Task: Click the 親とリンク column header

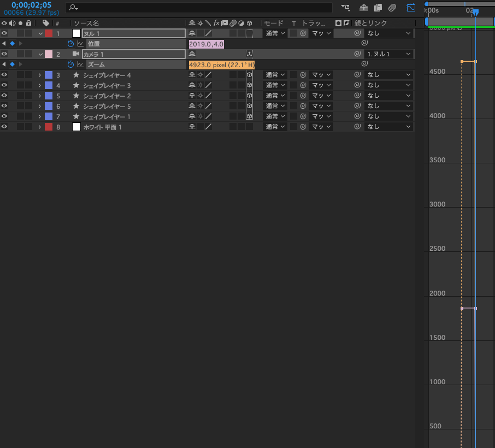Action: coord(370,23)
